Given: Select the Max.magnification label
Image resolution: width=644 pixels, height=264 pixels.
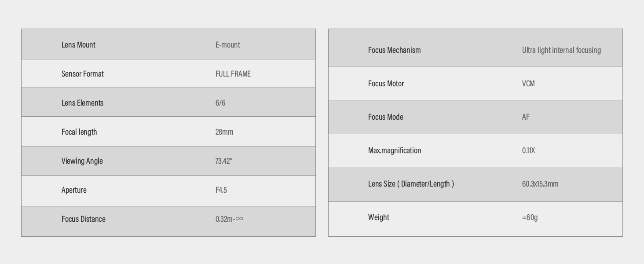Looking at the screenshot, I should click(394, 150).
